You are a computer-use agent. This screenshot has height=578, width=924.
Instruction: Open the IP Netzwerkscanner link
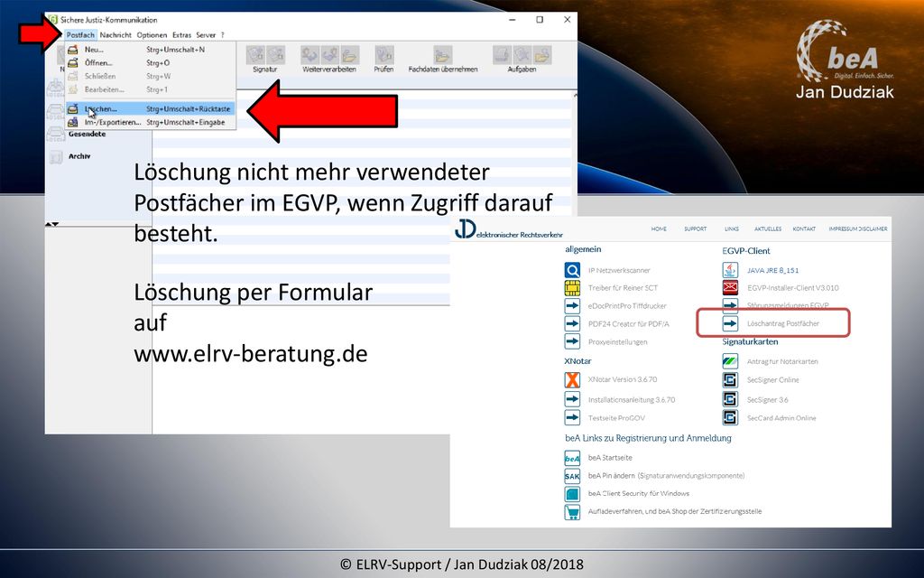tap(619, 270)
